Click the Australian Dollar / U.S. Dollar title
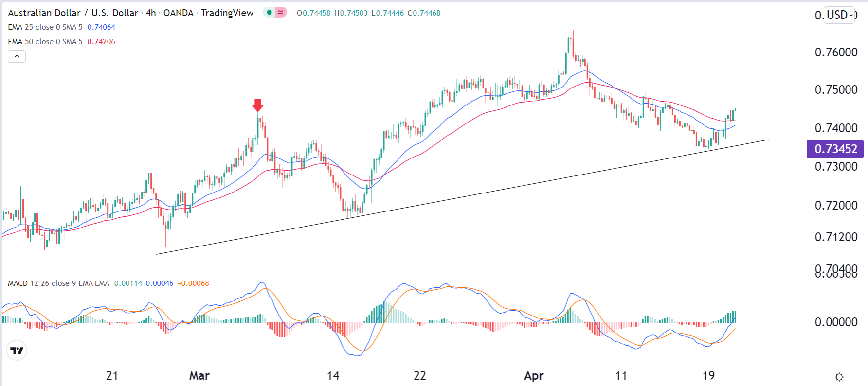 [x=73, y=13]
